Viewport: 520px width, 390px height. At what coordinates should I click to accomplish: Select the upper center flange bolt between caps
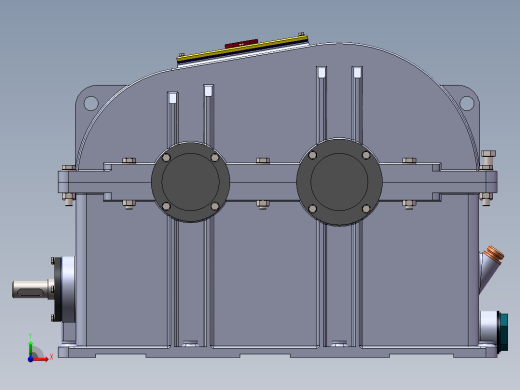(x=263, y=161)
